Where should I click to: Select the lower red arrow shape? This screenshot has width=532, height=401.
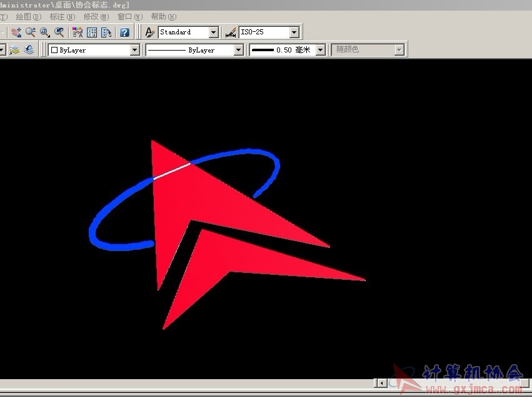[x=217, y=257]
